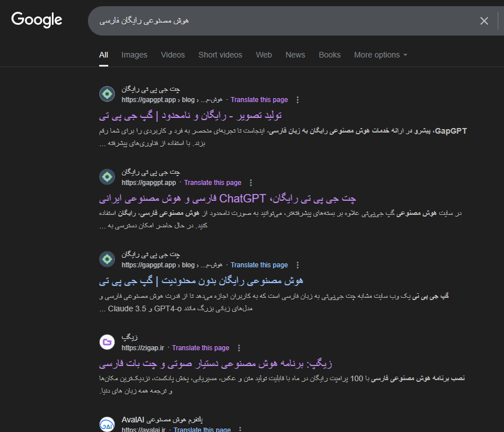This screenshot has width=504, height=432.
Task: Open the Short videos tab
Action: 220,55
